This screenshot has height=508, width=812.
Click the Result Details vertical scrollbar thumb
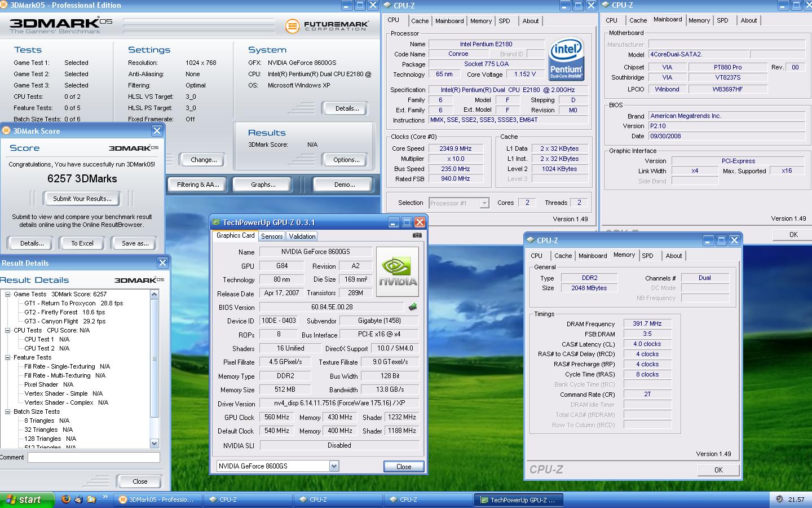(155, 358)
